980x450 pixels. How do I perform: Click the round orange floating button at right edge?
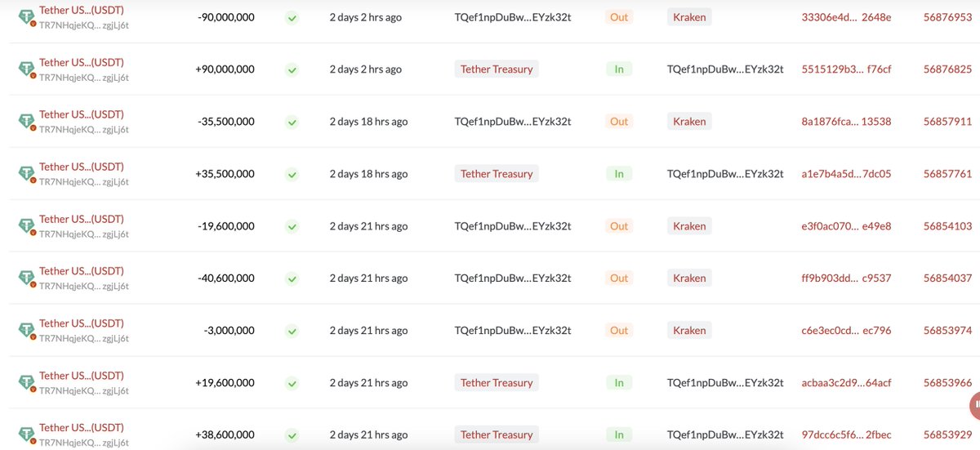tap(975, 404)
